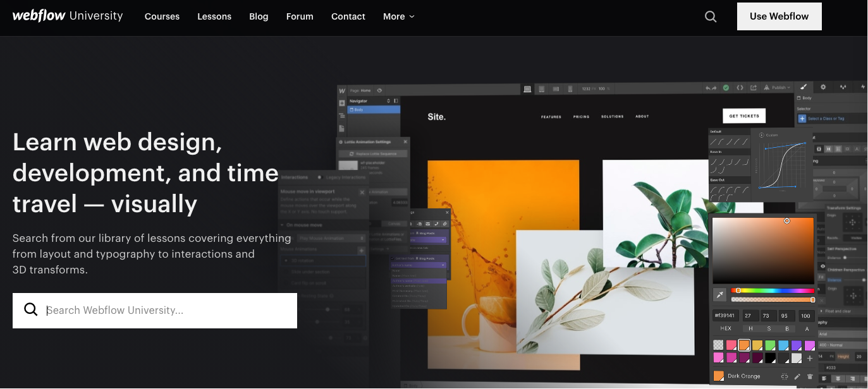Click the magnifier icon beside search field
The height and width of the screenshot is (389, 868).
tap(31, 309)
